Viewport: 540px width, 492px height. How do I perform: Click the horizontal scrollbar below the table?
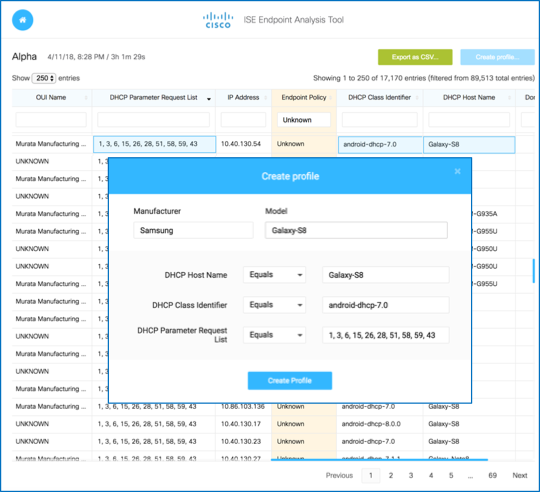(x=379, y=459)
